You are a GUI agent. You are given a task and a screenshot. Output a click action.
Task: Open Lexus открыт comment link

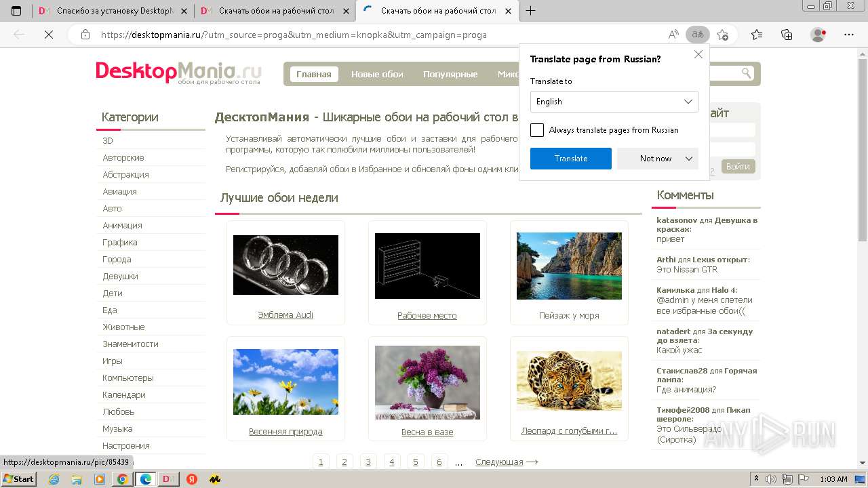[x=720, y=260]
